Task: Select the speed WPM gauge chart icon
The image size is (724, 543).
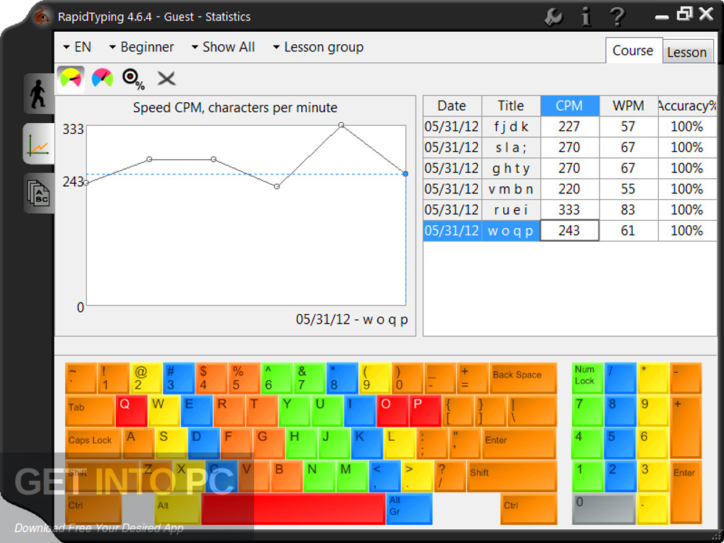Action: (102, 78)
